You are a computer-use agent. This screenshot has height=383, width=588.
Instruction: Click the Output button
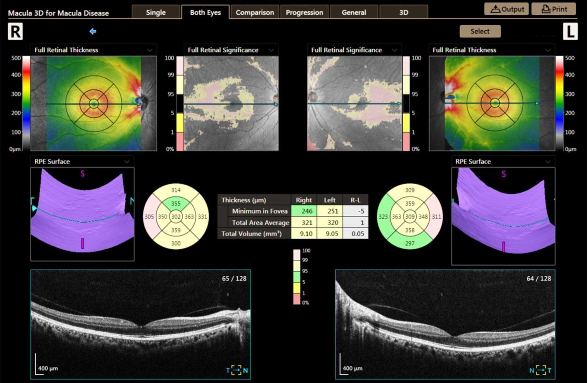[x=507, y=9]
